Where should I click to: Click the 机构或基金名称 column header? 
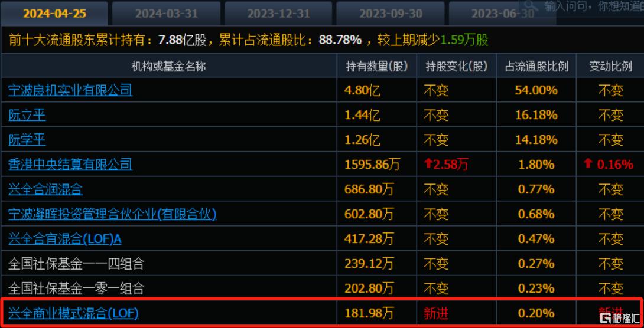[x=169, y=67]
